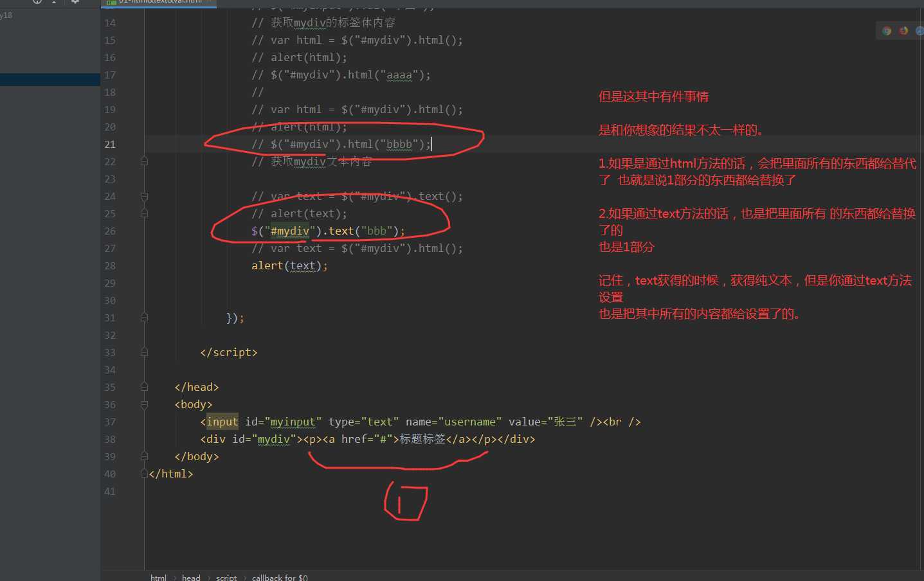Click the name="username" attribute
924x581 pixels.
click(453, 422)
